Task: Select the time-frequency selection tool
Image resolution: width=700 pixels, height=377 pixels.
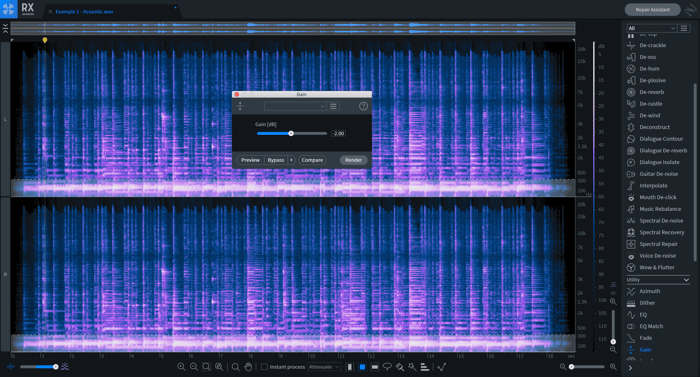Action: point(362,367)
